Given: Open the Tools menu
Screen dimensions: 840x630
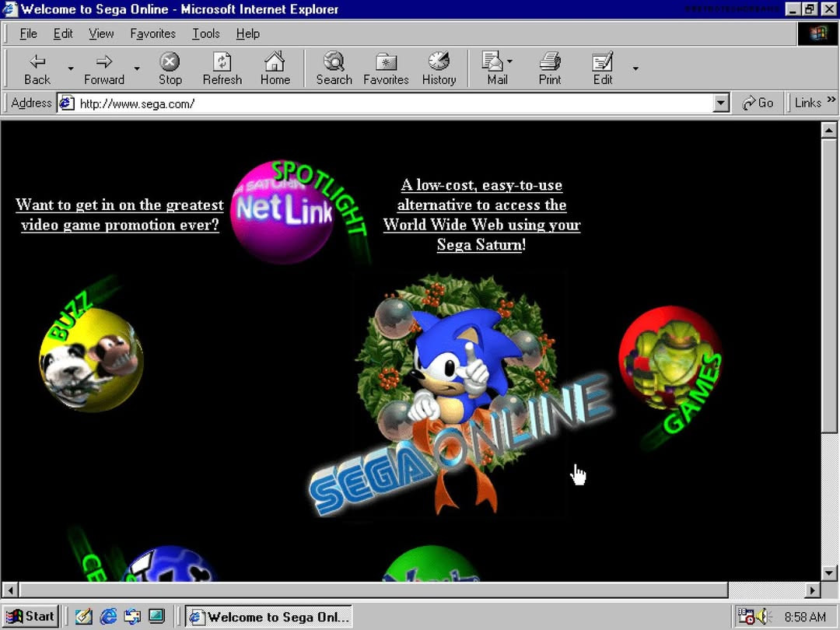Looking at the screenshot, I should [206, 33].
